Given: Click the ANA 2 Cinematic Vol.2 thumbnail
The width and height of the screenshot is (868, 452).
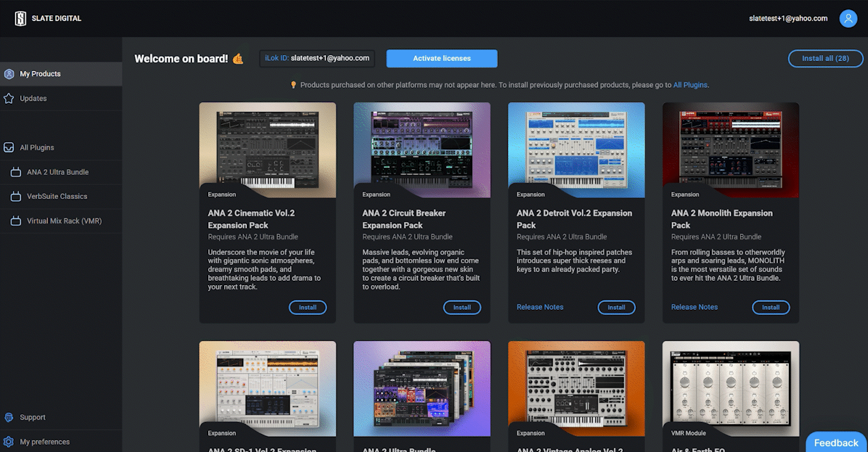Looking at the screenshot, I should [x=268, y=150].
